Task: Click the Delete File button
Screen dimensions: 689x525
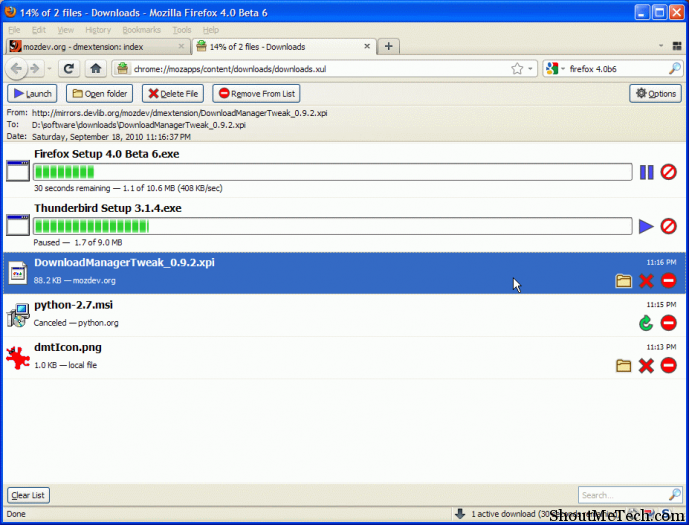Action: [173, 94]
